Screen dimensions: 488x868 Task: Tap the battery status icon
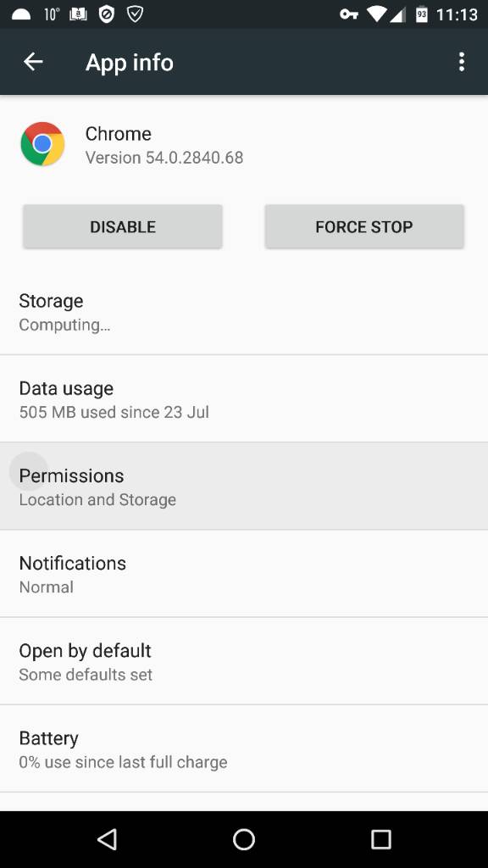[422, 14]
